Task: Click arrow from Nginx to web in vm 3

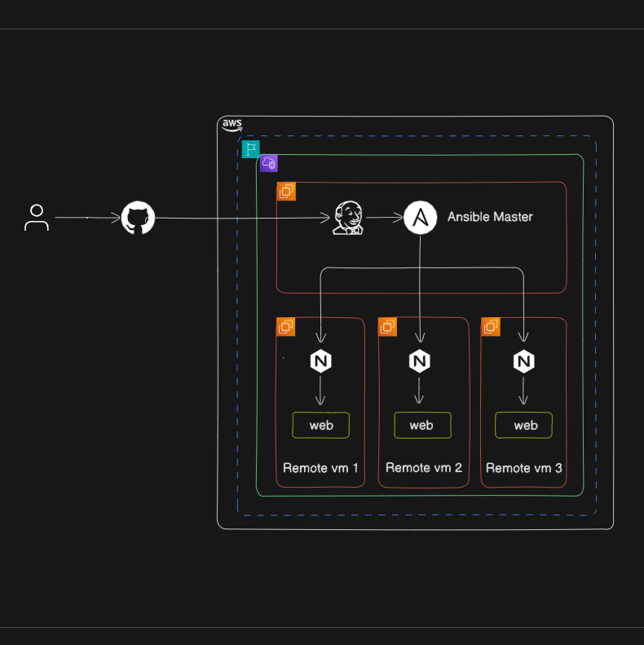Action: 523,391
